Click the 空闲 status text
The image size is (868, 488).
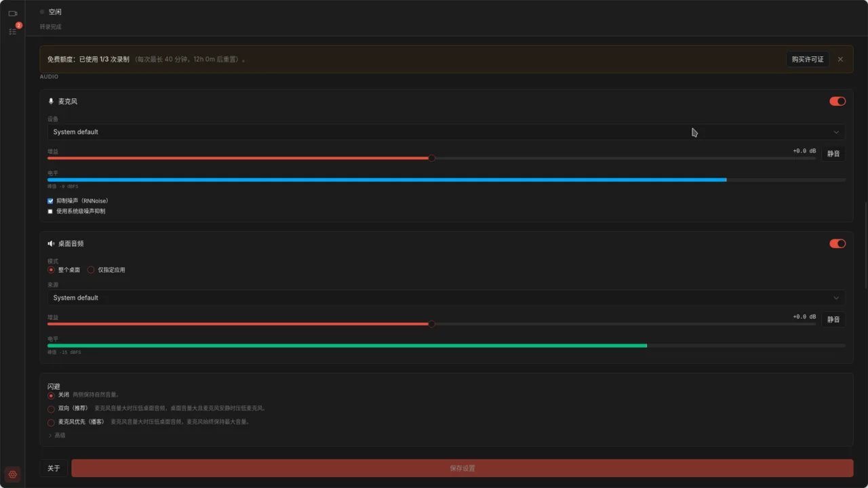(55, 12)
